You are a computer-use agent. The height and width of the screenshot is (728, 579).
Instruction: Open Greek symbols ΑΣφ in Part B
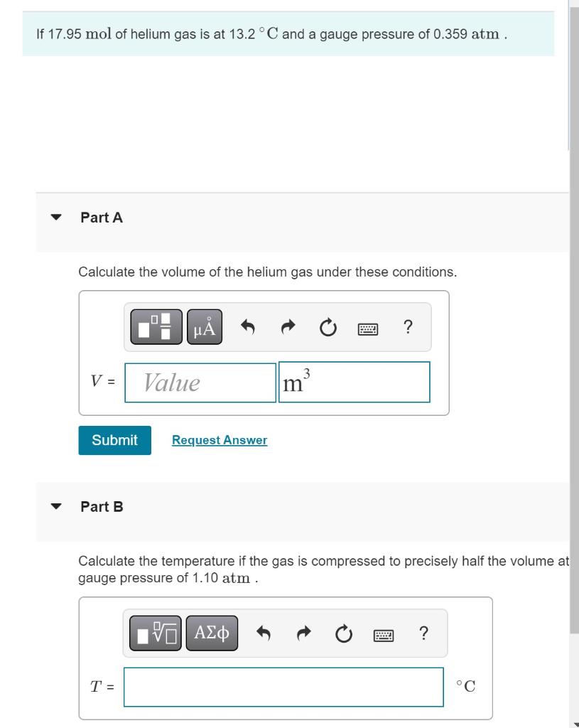click(212, 633)
